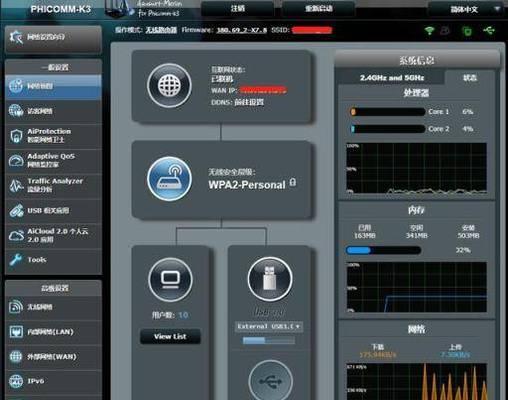Open the USB status icon in header
The image size is (508, 400).
point(489,31)
